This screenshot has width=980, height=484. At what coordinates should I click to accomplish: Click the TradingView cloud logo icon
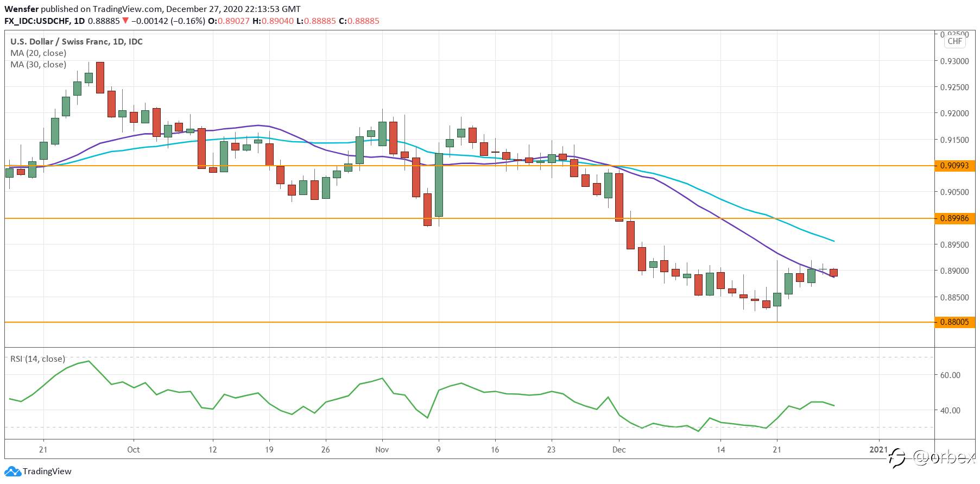point(12,472)
